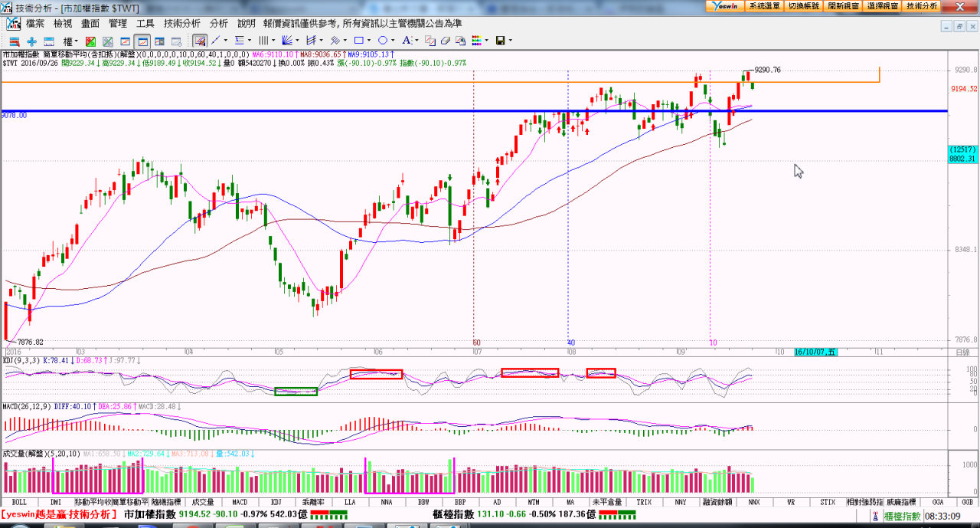
Task: Toggle the pressed chart view button
Action: [x=142, y=41]
